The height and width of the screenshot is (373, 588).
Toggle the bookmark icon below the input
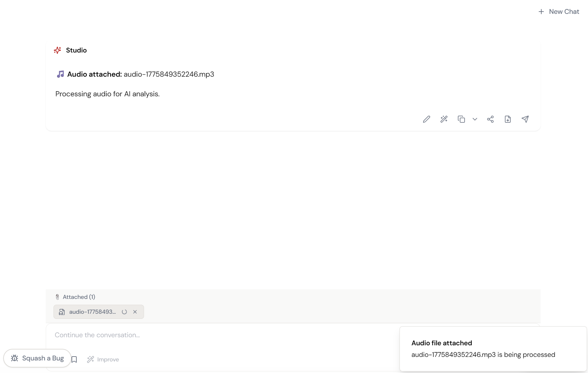click(x=74, y=359)
